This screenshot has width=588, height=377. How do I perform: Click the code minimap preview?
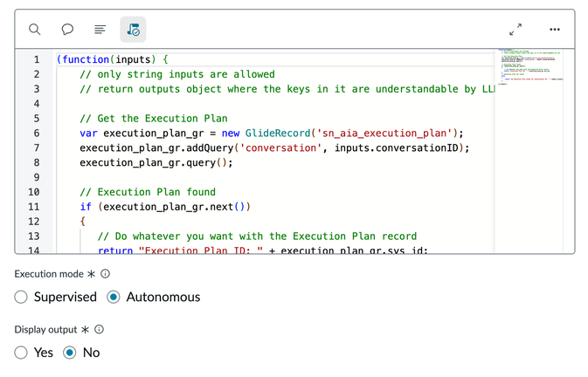529,66
